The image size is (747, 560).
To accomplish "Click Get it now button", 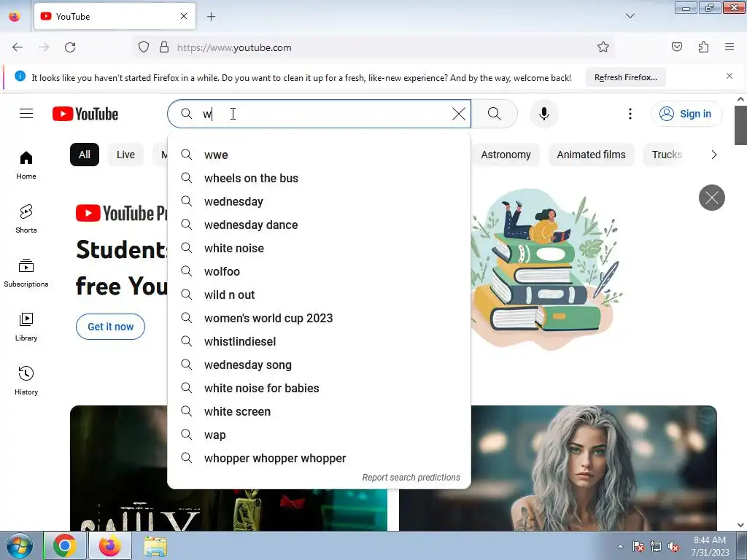I will pyautogui.click(x=111, y=327).
